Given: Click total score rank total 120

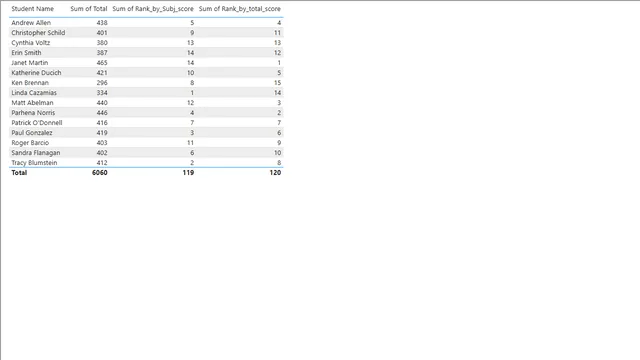Looking at the screenshot, I should click(x=275, y=173).
